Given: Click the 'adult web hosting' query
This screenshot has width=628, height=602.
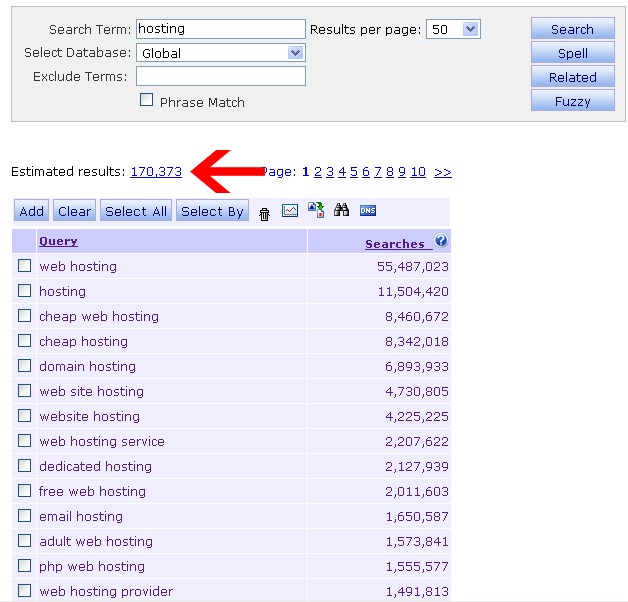Looking at the screenshot, I should (96, 542).
